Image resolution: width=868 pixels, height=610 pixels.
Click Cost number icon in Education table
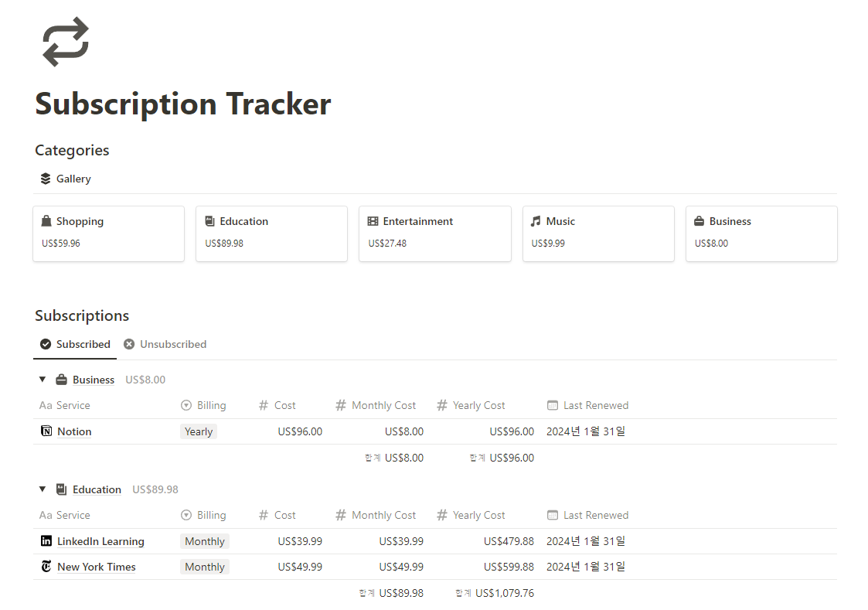[x=264, y=515]
